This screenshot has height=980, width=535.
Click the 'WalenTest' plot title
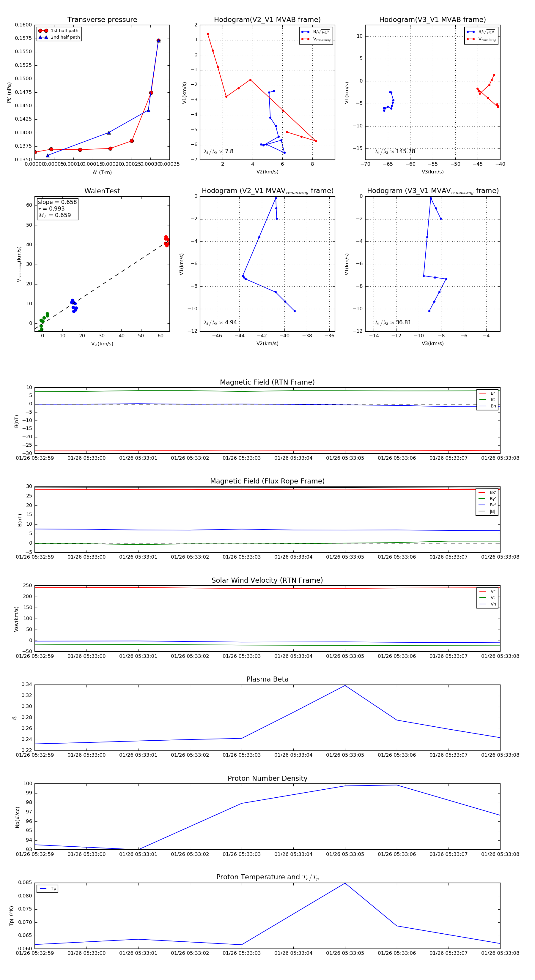pos(102,191)
